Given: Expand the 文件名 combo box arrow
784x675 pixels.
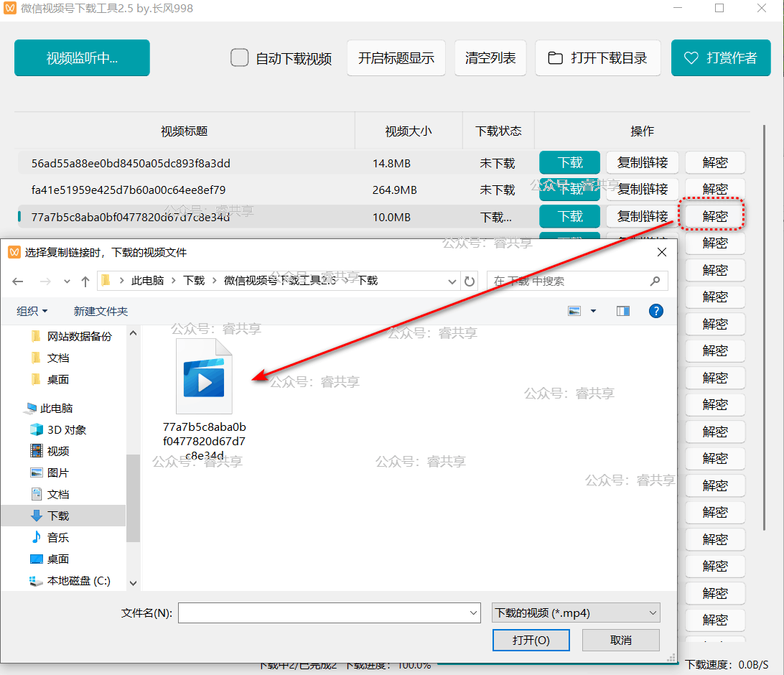Looking at the screenshot, I should tap(473, 613).
